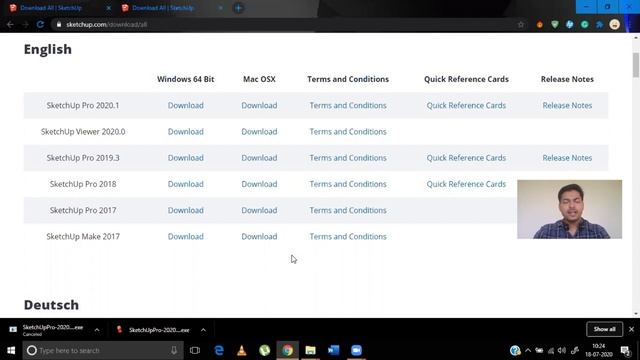Download SketchUp Pro 2017 for Windows
640x360 pixels.
pos(186,210)
